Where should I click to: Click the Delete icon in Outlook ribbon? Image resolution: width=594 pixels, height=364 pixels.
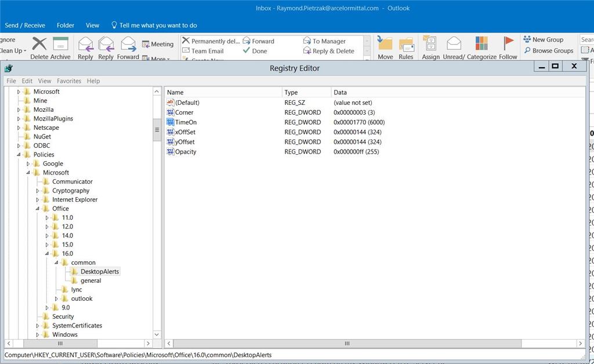pyautogui.click(x=39, y=44)
